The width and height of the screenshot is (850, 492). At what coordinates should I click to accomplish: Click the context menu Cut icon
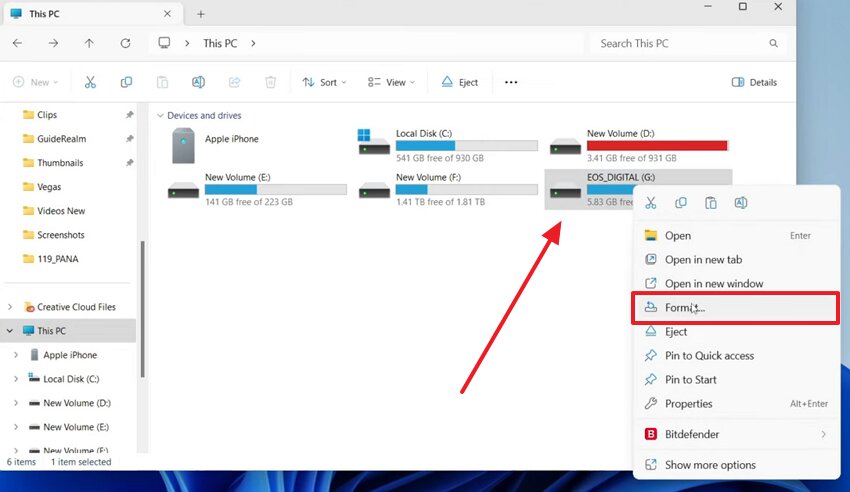[651, 203]
